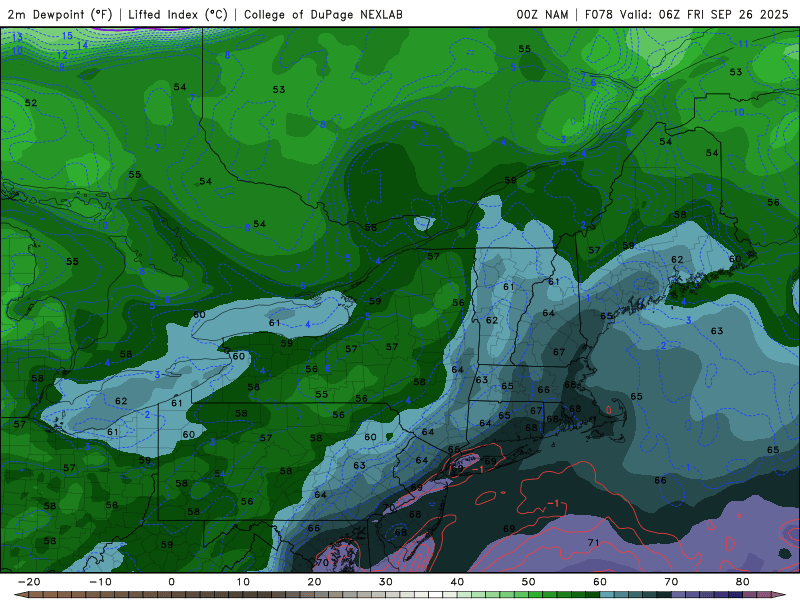Click the '00Z NAM' model run label
Image resolution: width=800 pixels, height=600 pixels.
(542, 14)
